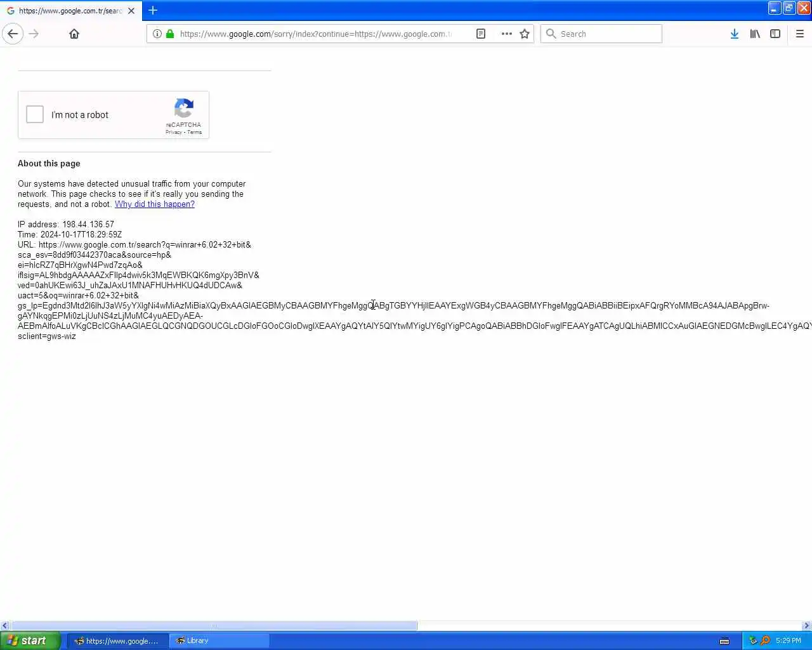812x650 pixels.
Task: Click the About this page heading
Action: pos(49,164)
